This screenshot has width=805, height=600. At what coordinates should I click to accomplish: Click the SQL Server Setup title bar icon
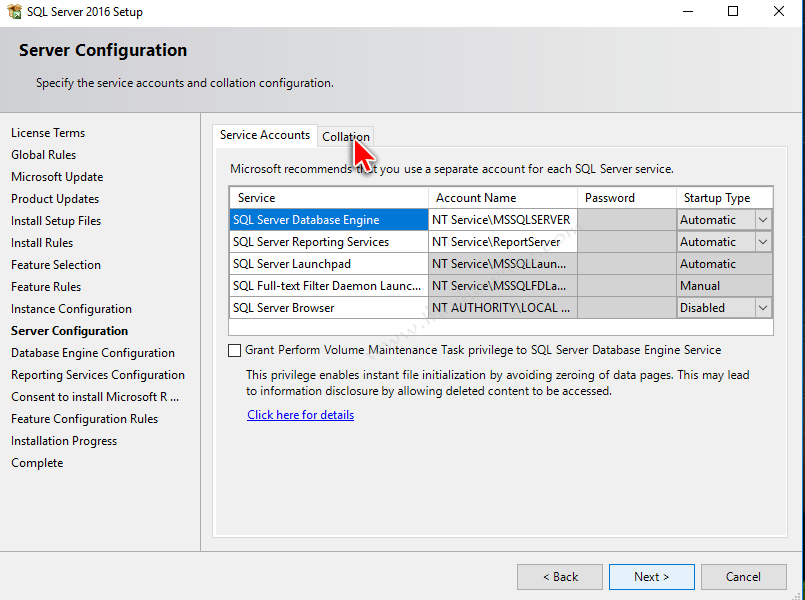coord(14,11)
